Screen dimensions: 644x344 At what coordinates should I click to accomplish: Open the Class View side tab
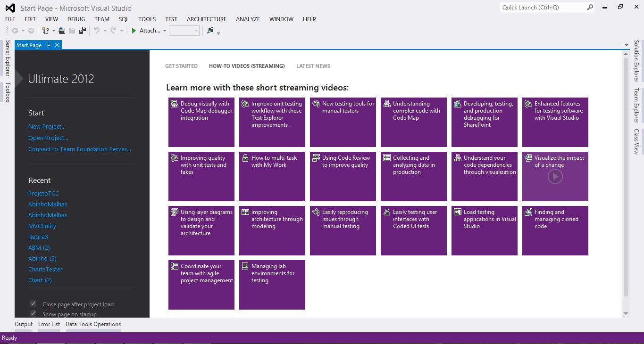click(636, 141)
